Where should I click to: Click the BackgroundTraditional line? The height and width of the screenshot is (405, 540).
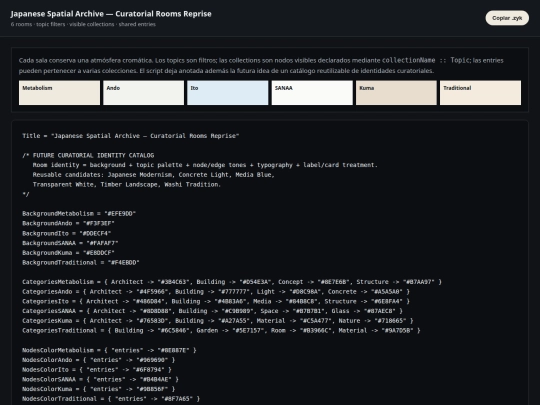(81, 262)
